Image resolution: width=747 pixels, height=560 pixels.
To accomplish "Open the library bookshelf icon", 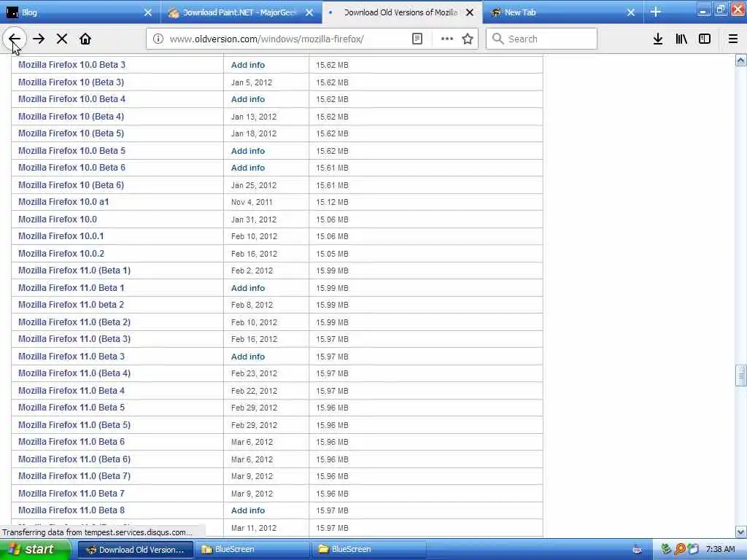I will click(x=681, y=39).
